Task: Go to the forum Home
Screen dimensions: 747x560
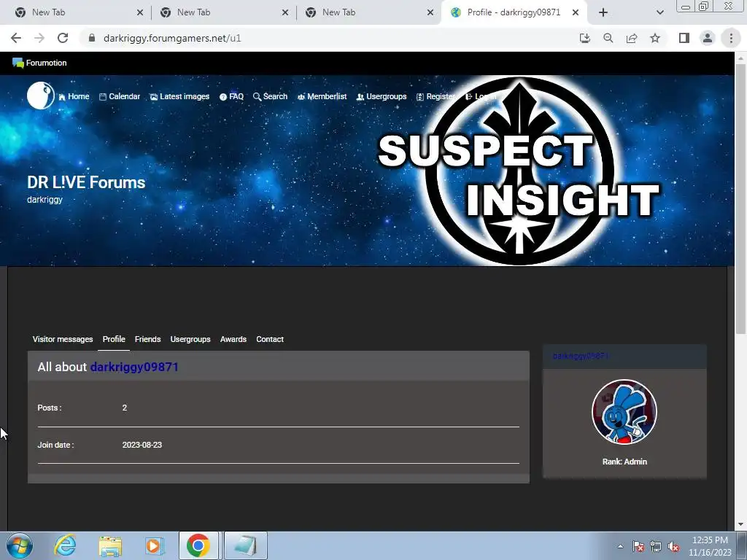Action: pos(74,96)
